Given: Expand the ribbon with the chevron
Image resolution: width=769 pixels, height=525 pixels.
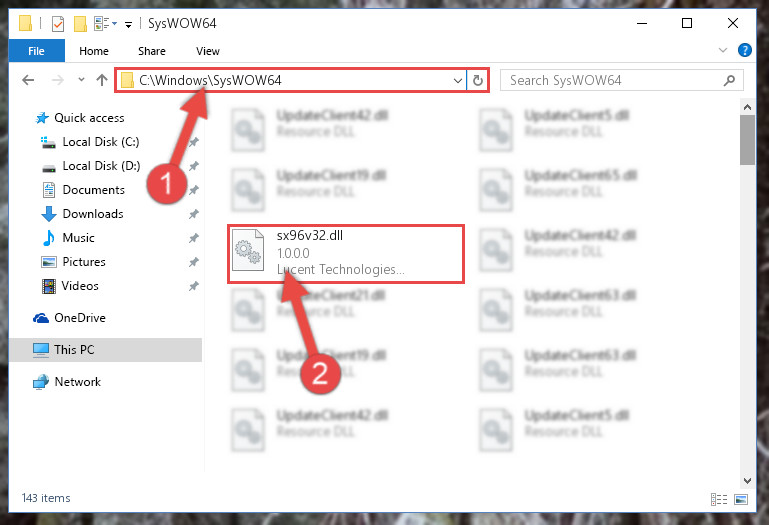Looking at the screenshot, I should pyautogui.click(x=722, y=50).
